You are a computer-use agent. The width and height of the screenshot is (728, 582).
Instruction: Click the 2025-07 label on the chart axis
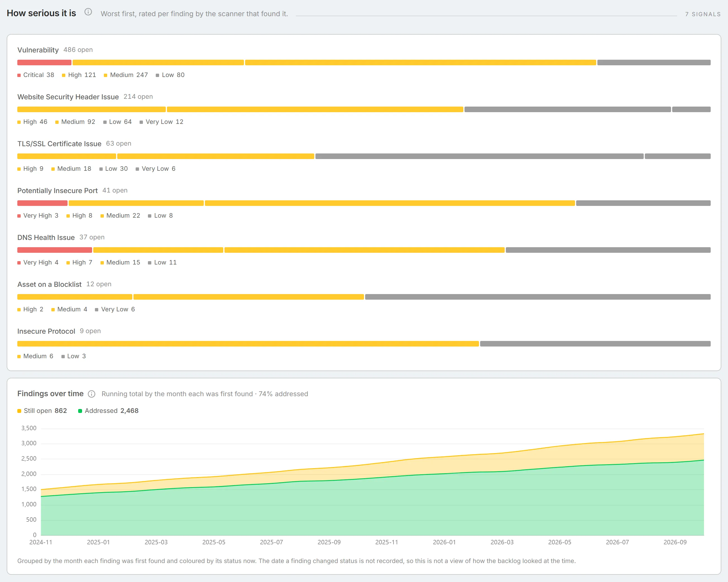point(272,542)
